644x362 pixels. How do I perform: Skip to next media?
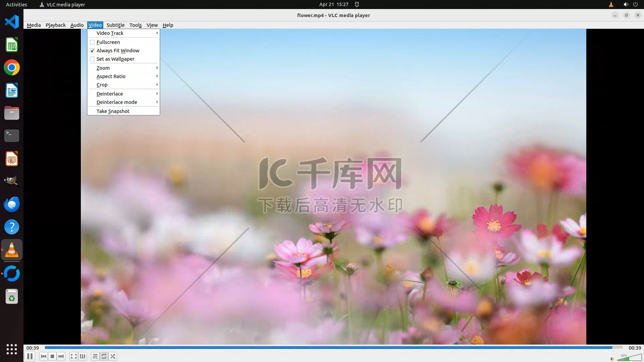pos(61,356)
